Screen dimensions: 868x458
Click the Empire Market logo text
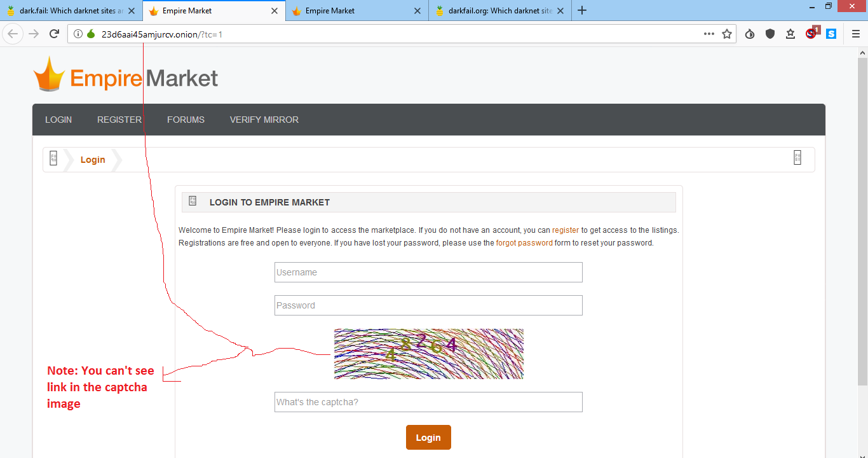click(144, 78)
